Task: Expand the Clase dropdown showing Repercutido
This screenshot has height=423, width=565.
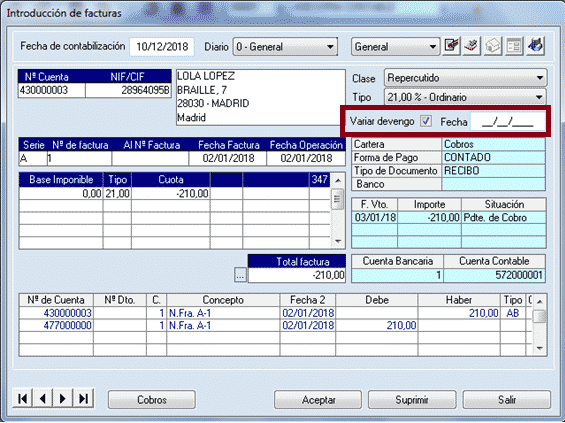Action: pyautogui.click(x=466, y=78)
